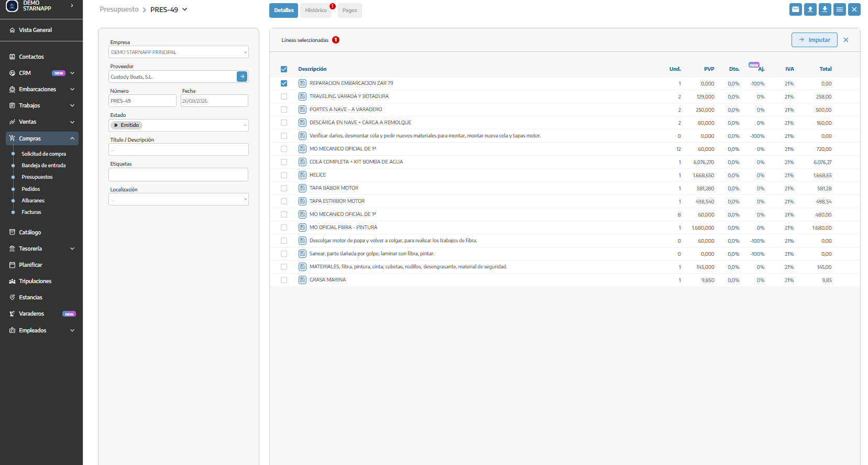Switch to the Histórico tab
868x465 pixels.
point(316,10)
